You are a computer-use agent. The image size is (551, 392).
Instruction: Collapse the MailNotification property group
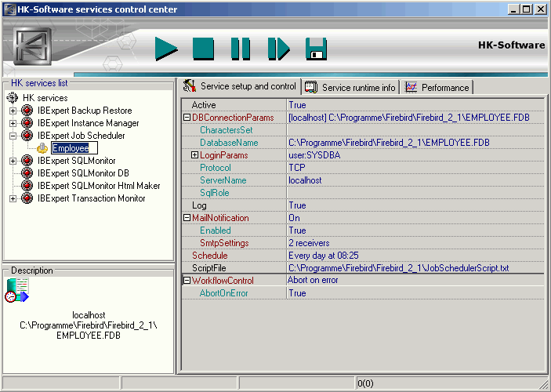coord(187,218)
